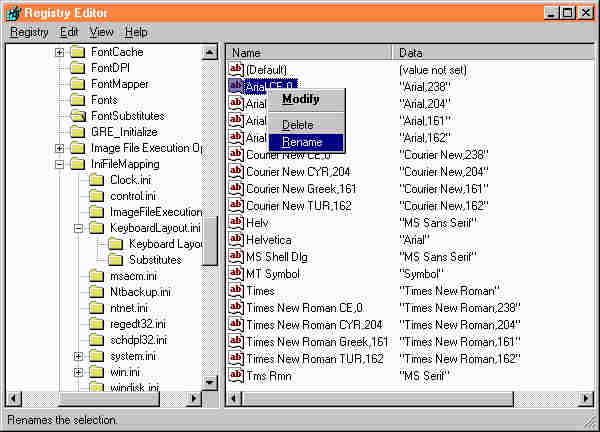Click the "MS Serif" data cell
600x432 pixels.
click(x=424, y=376)
